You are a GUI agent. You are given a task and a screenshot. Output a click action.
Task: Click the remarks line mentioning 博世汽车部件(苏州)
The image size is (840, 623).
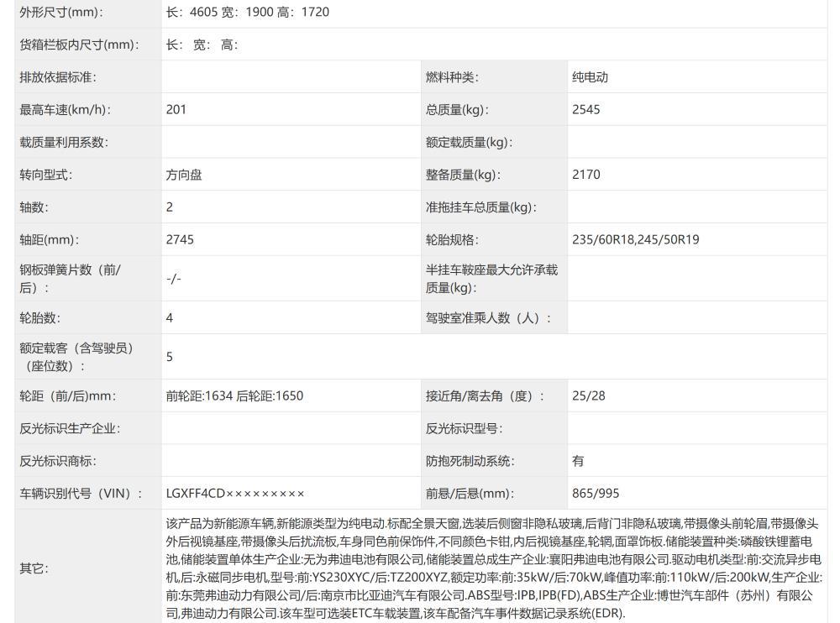tap(489, 595)
